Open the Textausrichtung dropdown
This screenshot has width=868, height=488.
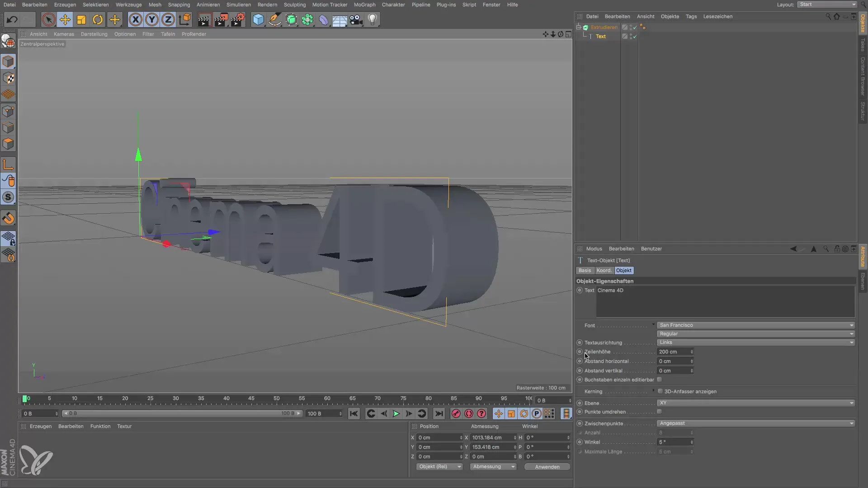point(755,343)
